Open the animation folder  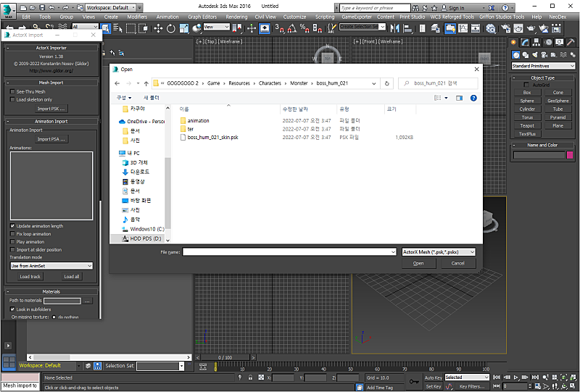click(198, 121)
